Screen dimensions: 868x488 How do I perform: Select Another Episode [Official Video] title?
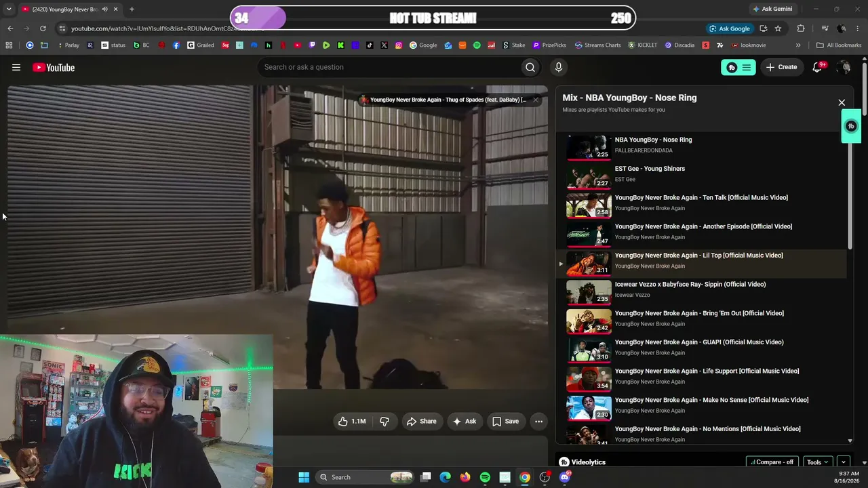[x=703, y=227]
